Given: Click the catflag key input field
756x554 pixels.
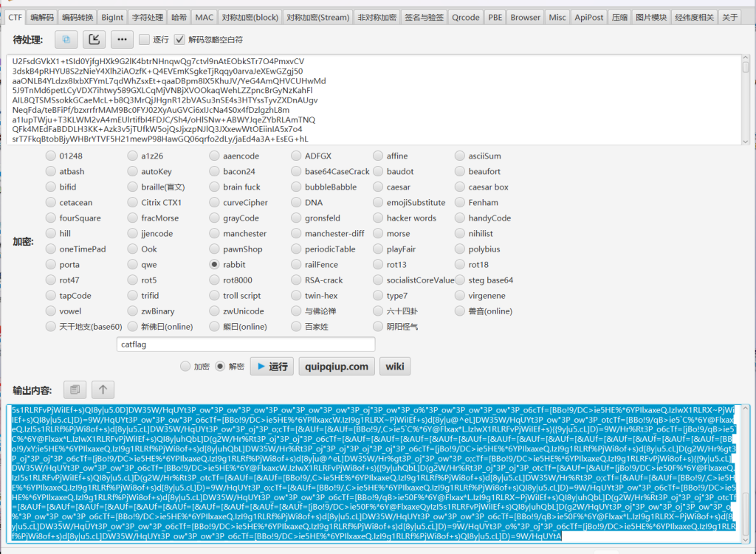Looking at the screenshot, I should (246, 344).
